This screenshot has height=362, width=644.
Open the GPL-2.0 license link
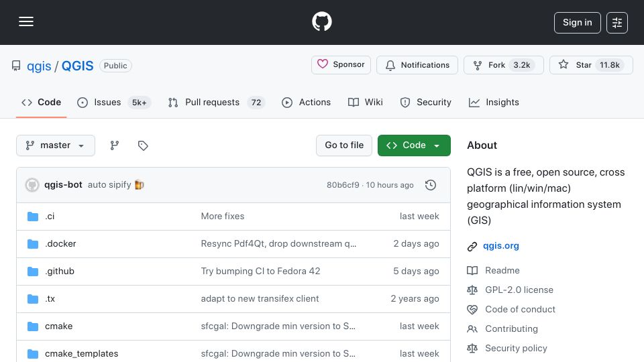519,290
